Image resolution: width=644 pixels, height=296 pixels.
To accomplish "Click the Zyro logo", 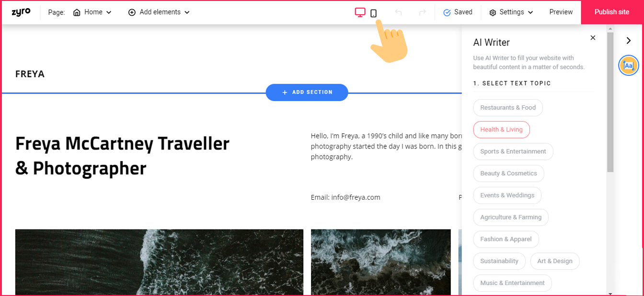I will pos(21,12).
